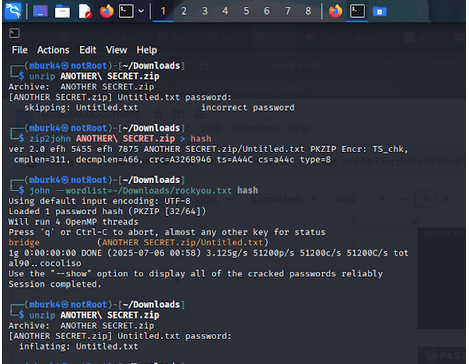
Task: Switch to workspace 3
Action: click(x=205, y=11)
